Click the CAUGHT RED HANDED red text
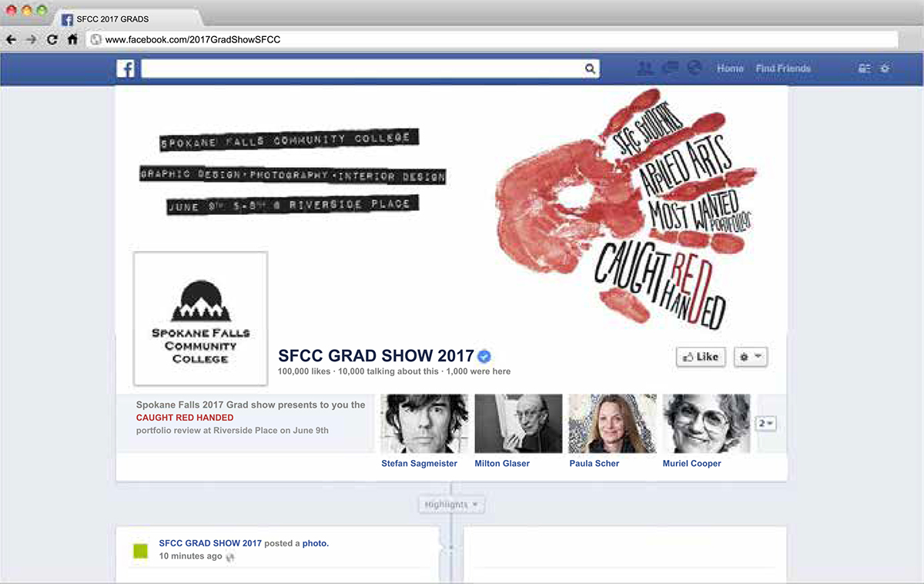The width and height of the screenshot is (924, 584). point(185,418)
